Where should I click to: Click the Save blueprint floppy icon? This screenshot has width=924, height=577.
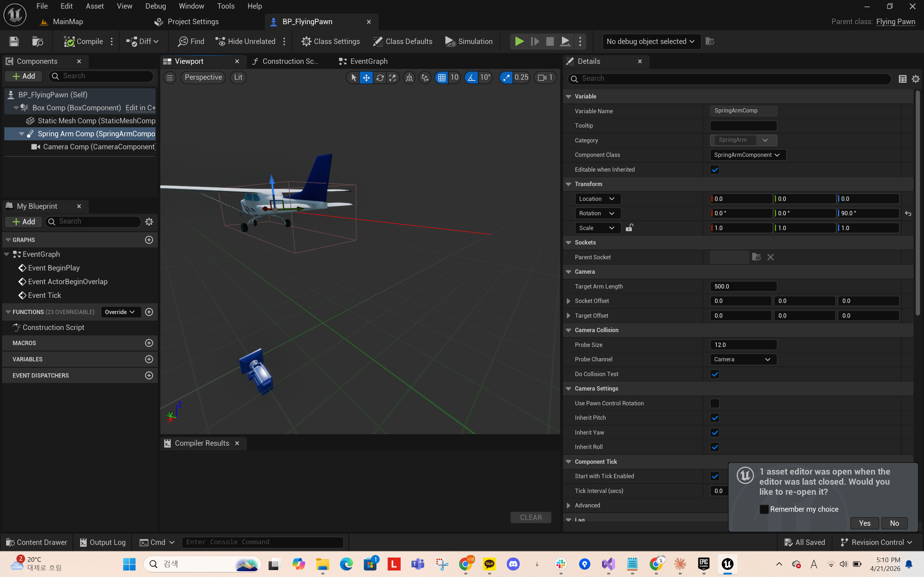tap(14, 41)
